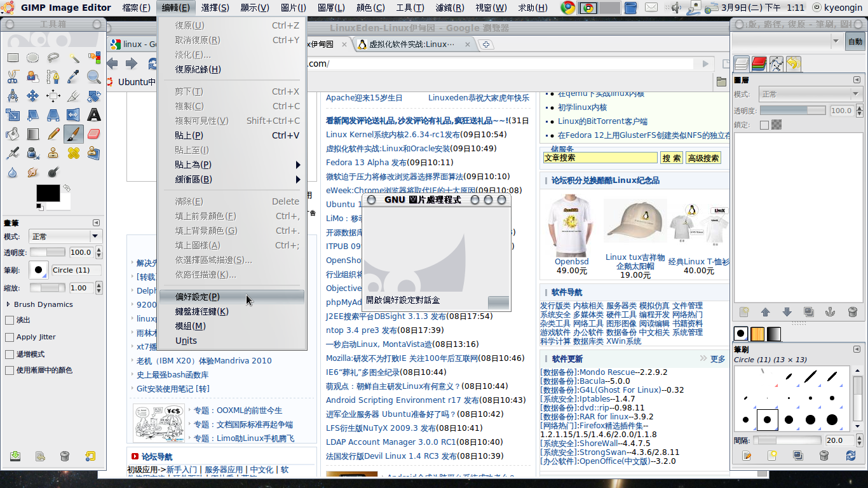The height and width of the screenshot is (488, 868).
Task: Click the brush preview button beside 筆刷
Action: [x=39, y=269]
